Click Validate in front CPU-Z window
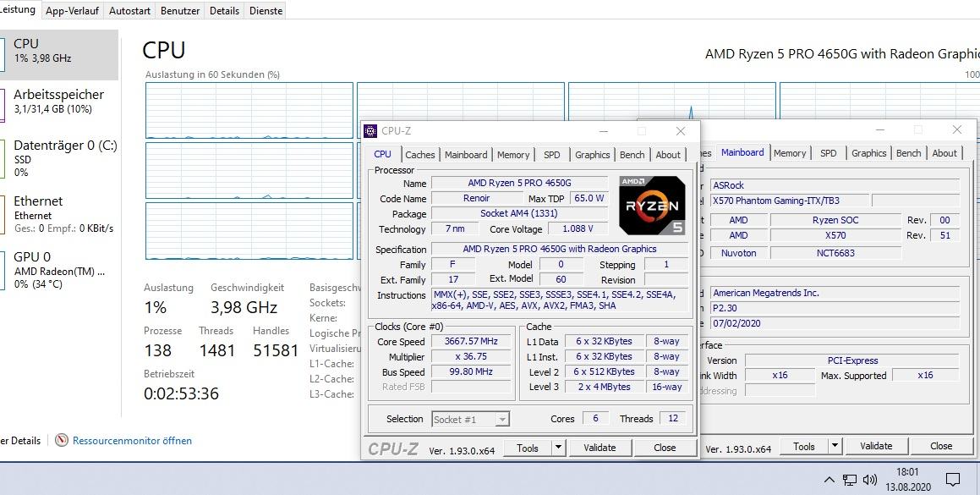The height and width of the screenshot is (495, 980). click(599, 448)
